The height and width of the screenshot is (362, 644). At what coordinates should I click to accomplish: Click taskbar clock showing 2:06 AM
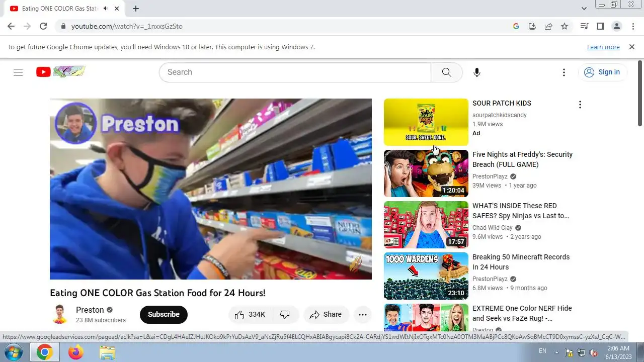[618, 352]
